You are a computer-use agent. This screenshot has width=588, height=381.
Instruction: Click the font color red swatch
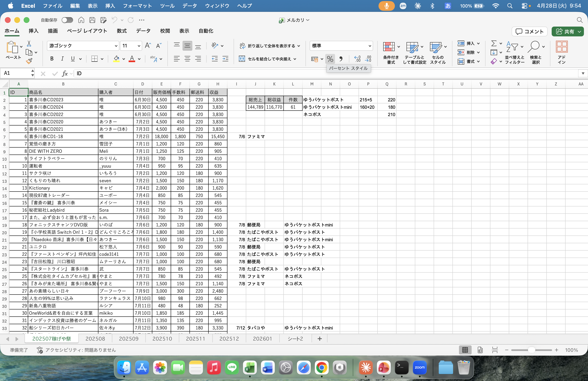tap(132, 59)
